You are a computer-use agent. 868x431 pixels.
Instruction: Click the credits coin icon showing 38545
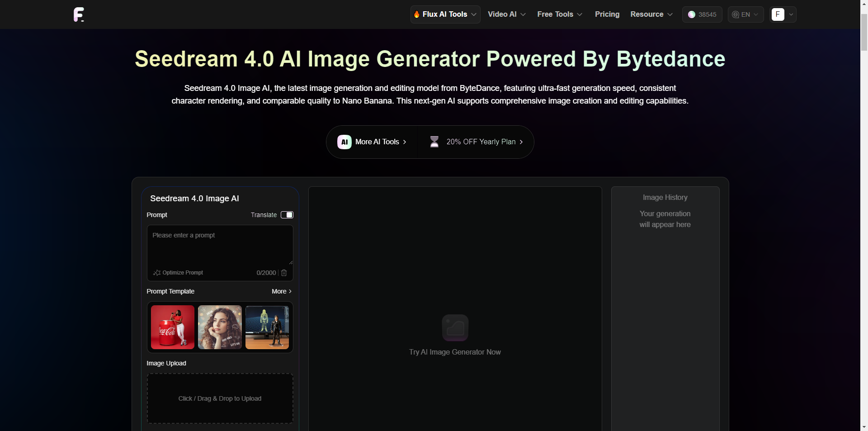(691, 14)
